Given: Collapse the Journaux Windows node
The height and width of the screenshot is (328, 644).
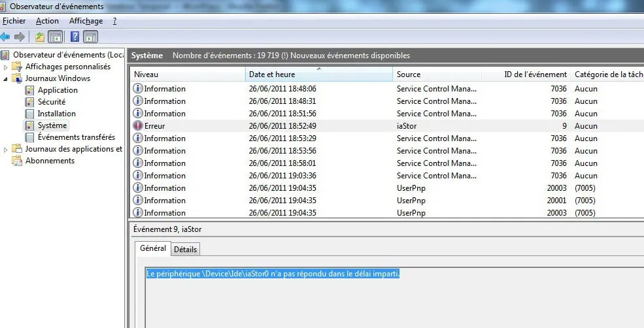Looking at the screenshot, I should 6,79.
